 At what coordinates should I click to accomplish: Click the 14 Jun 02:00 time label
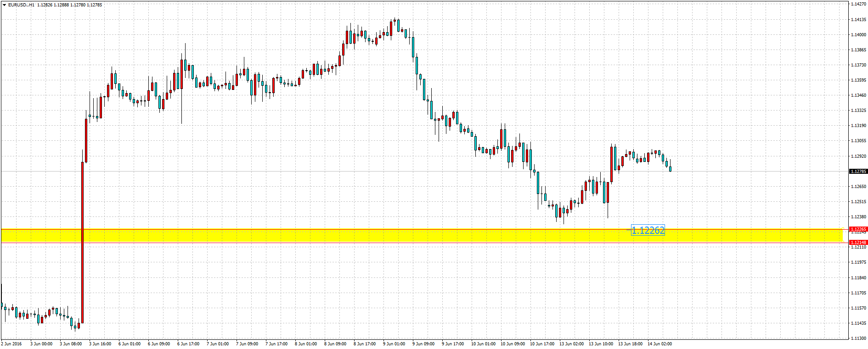(x=659, y=344)
